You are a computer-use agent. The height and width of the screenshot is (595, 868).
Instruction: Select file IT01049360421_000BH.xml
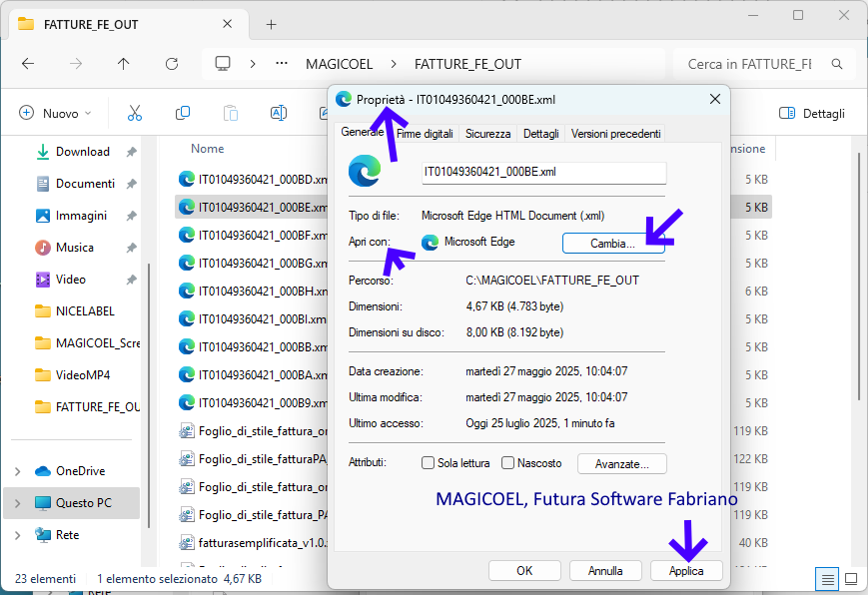coord(253,292)
